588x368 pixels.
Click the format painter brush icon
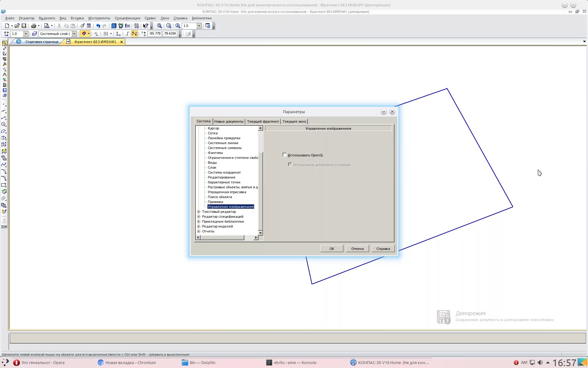(x=82, y=26)
